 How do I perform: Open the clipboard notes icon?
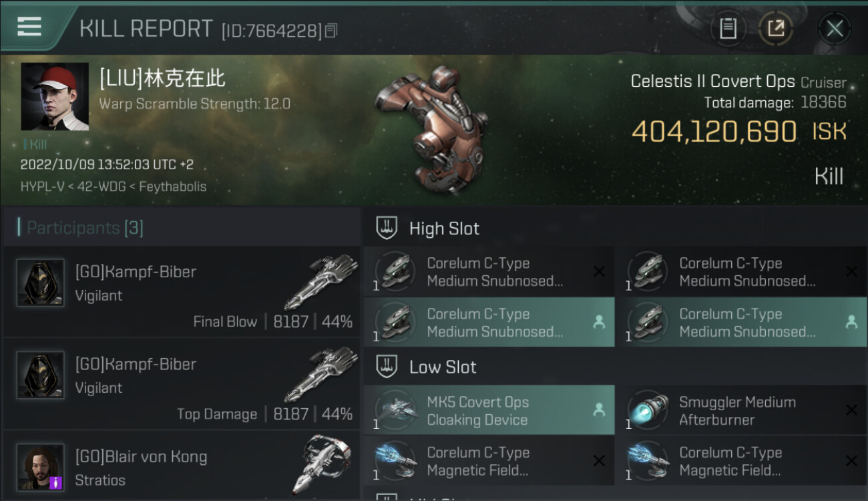pos(728,28)
